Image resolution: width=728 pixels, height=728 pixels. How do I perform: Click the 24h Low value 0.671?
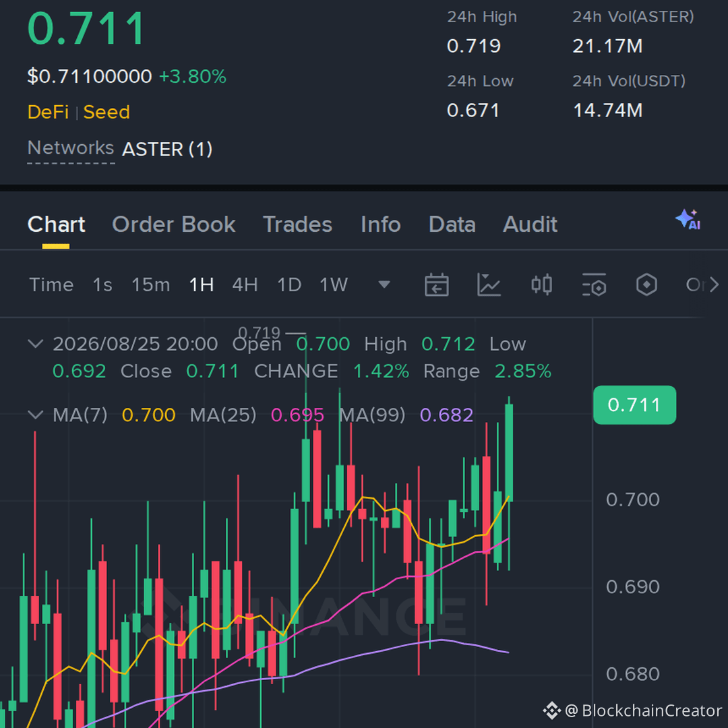click(x=473, y=111)
